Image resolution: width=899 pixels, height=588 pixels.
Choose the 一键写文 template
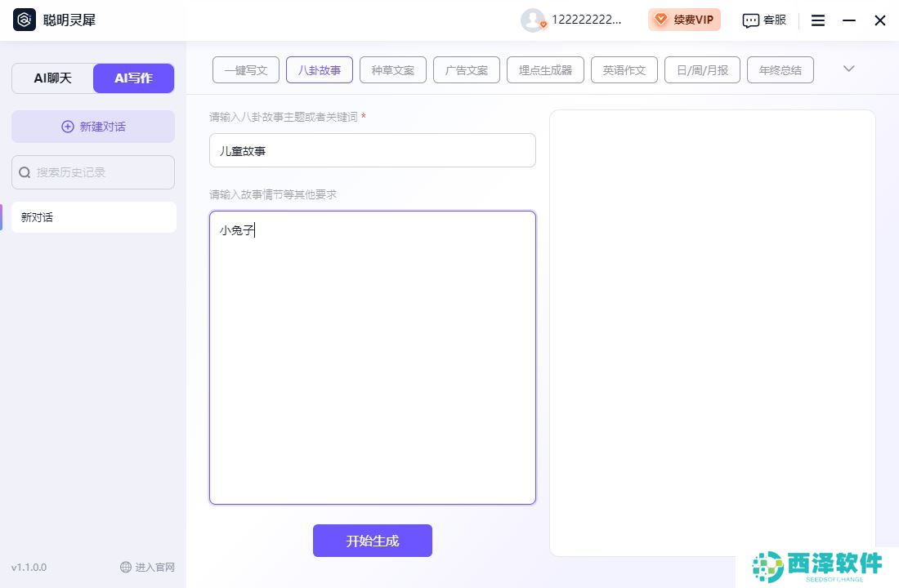[246, 70]
